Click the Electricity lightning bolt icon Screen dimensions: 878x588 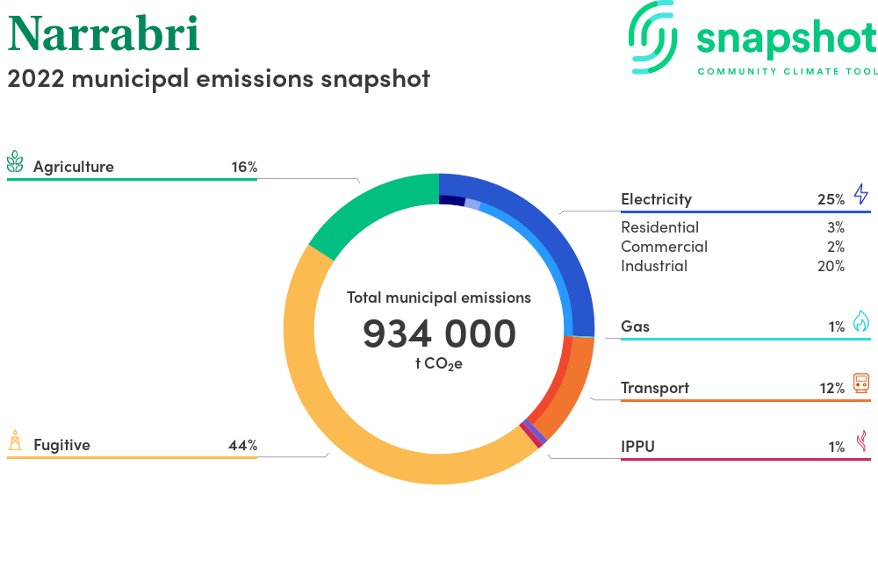(860, 194)
